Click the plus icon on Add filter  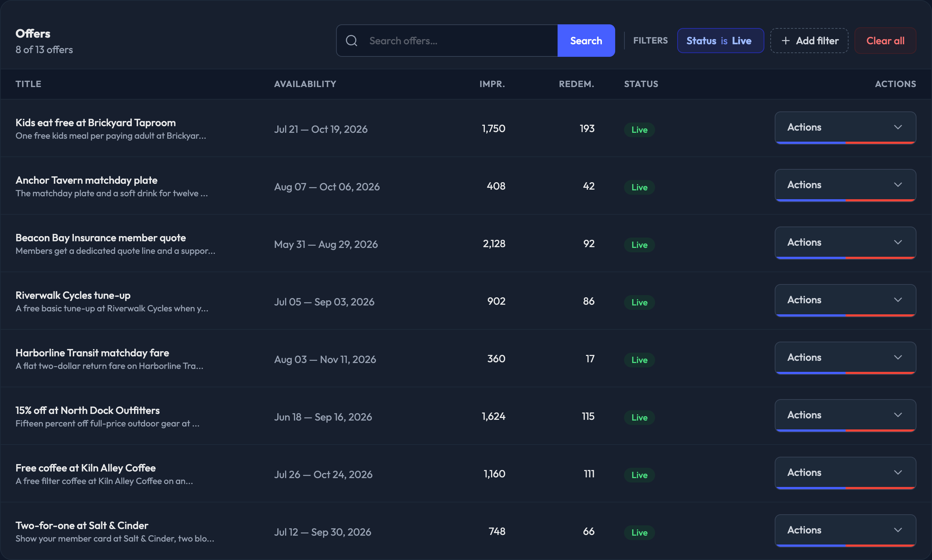(x=785, y=41)
